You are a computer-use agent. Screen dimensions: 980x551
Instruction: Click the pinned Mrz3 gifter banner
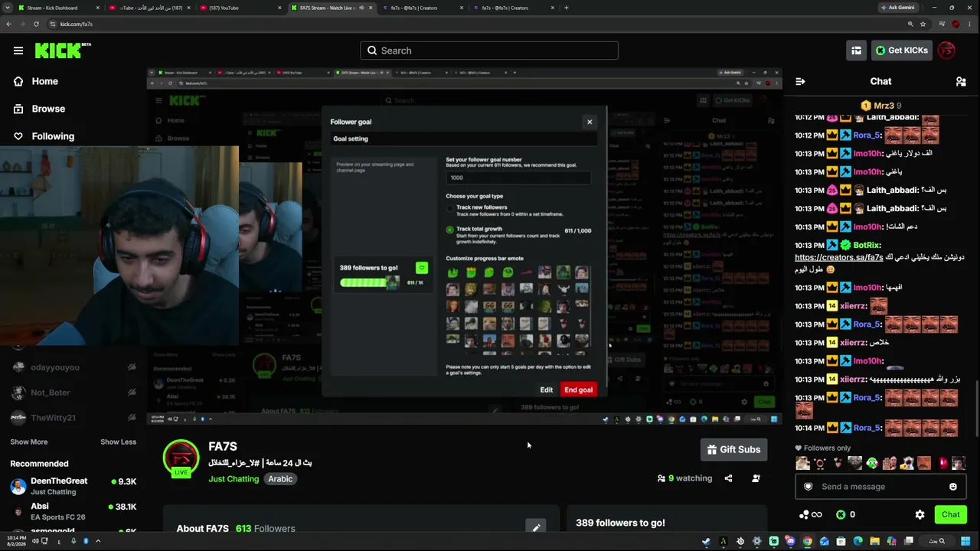[x=880, y=106]
